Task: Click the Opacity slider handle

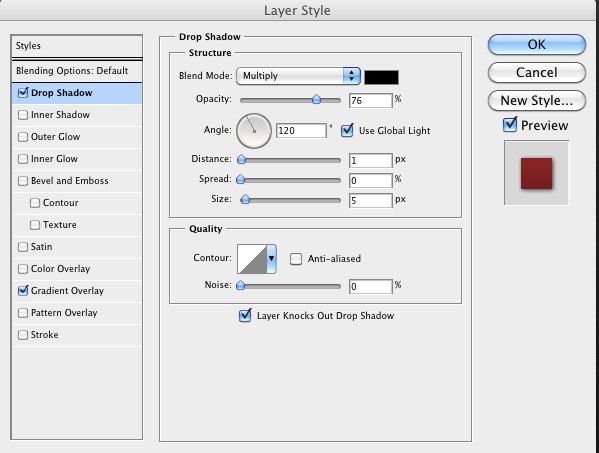Action: (316, 100)
